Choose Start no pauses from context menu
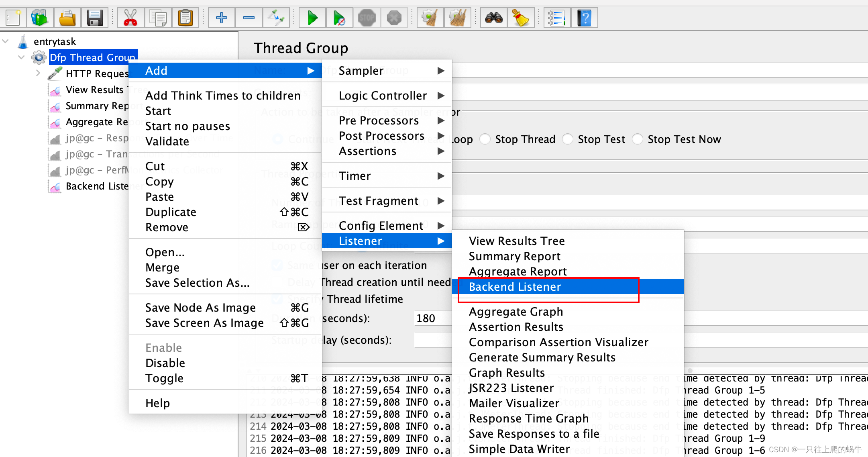This screenshot has height=457, width=868. click(x=225, y=126)
